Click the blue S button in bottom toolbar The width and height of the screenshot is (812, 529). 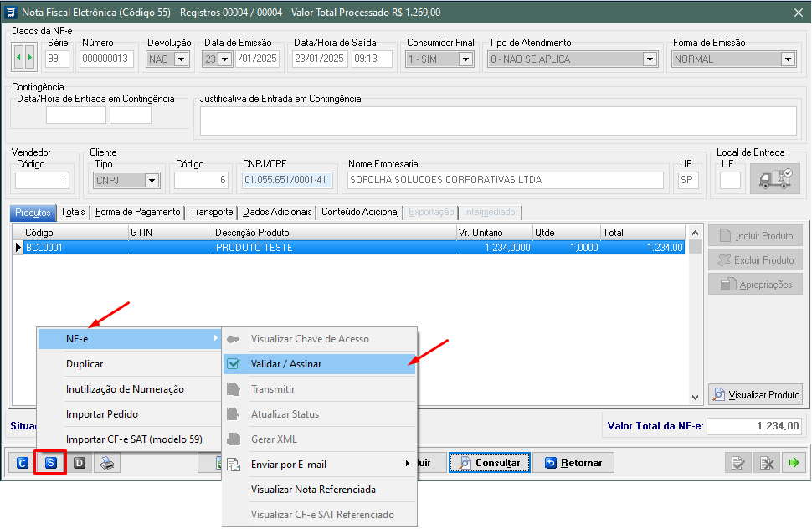point(50,463)
